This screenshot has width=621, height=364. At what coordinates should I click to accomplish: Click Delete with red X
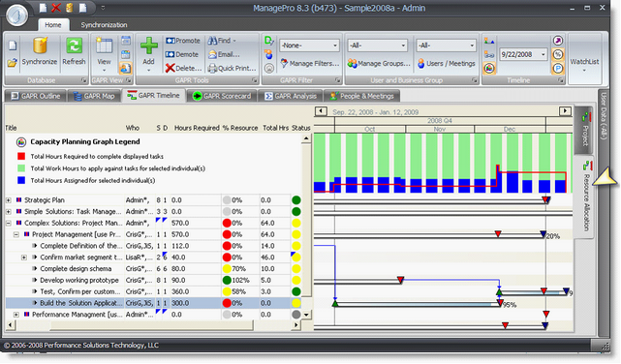click(183, 69)
